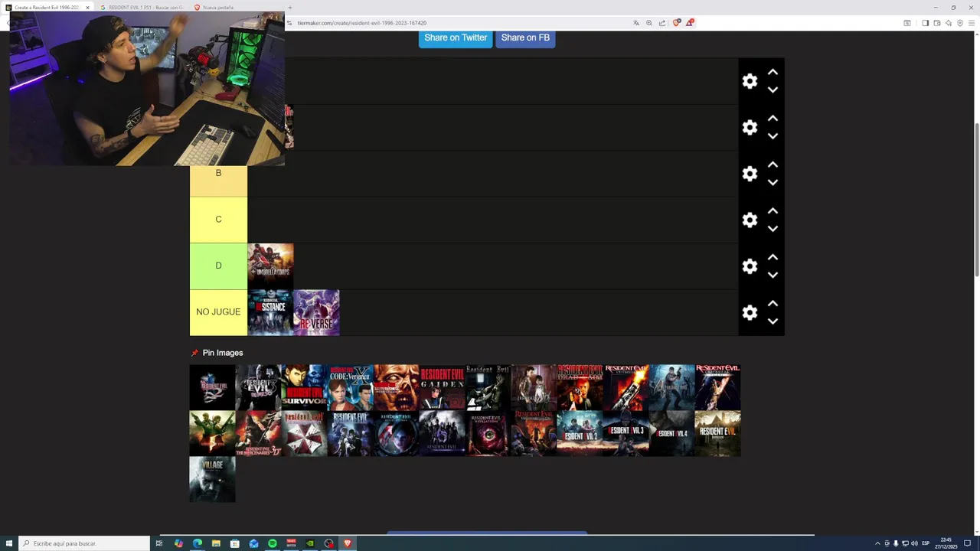Viewport: 980px width, 551px height.
Task: Move the topmost tier row down
Action: click(x=773, y=90)
